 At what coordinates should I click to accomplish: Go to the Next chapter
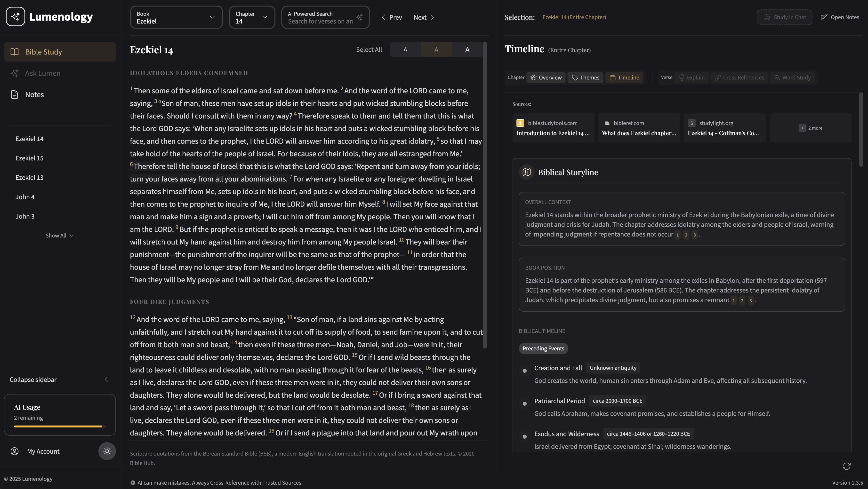(424, 17)
